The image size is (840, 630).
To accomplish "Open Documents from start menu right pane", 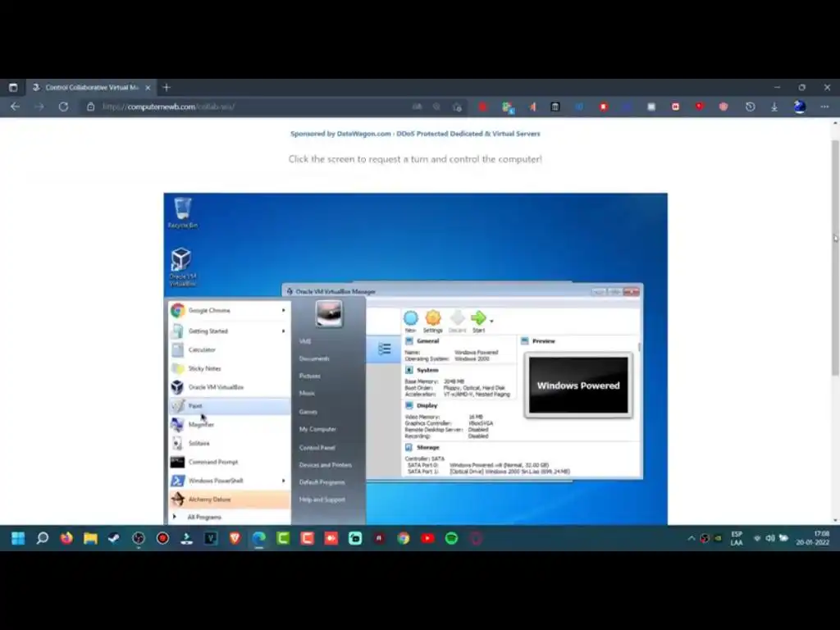I will [x=314, y=359].
